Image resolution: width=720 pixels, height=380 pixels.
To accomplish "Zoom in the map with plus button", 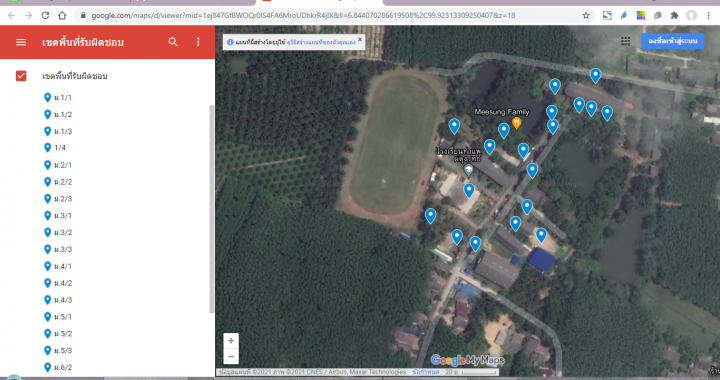I will (231, 341).
